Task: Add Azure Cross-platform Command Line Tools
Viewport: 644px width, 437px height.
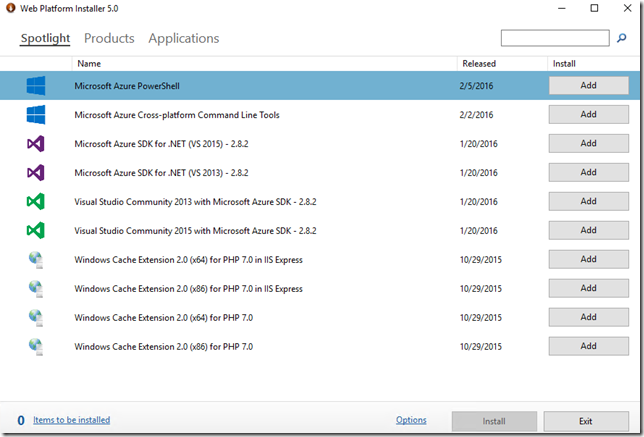Action: pos(589,115)
